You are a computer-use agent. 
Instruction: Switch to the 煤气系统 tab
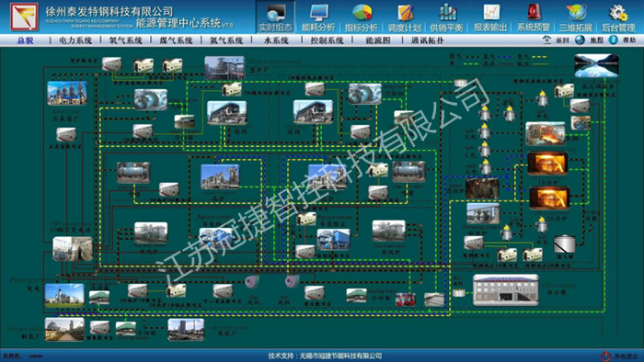pyautogui.click(x=176, y=40)
